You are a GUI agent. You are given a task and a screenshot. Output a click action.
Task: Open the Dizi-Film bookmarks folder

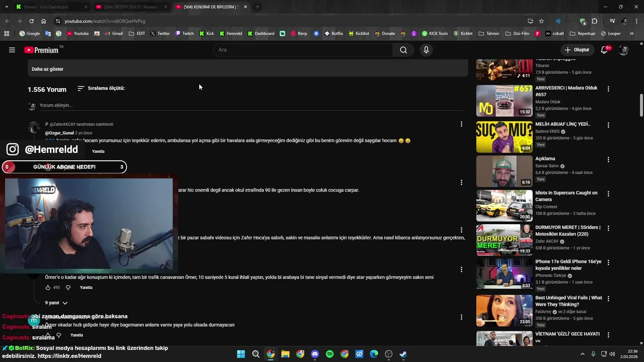(518, 34)
